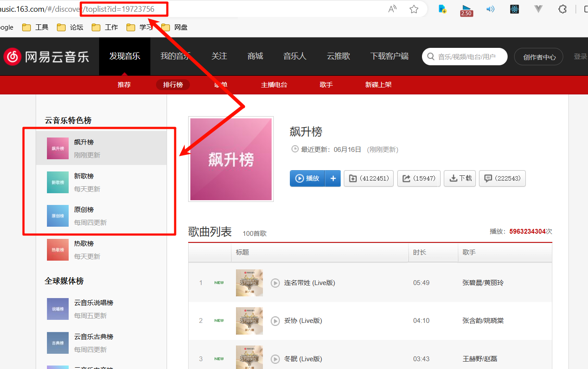Open comments button showing 222543
The width and height of the screenshot is (588, 369).
click(502, 178)
